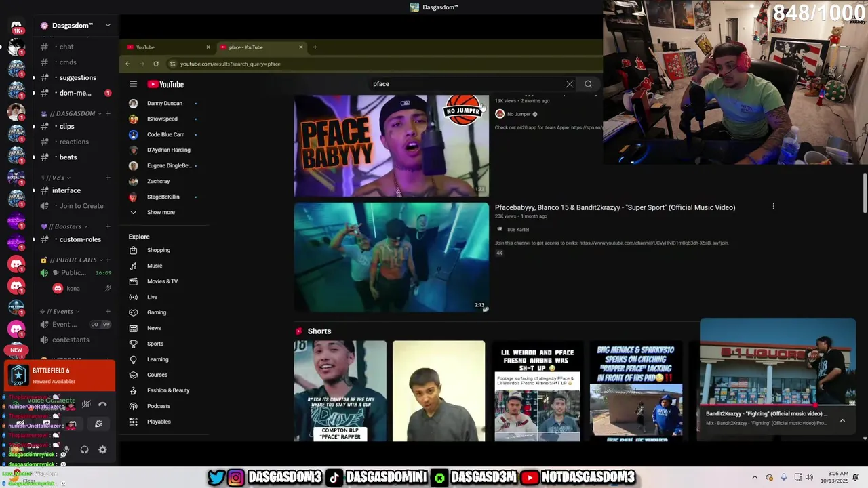Add channel in the PUBLIC CALLS category
The image size is (868, 488).
pos(107,260)
